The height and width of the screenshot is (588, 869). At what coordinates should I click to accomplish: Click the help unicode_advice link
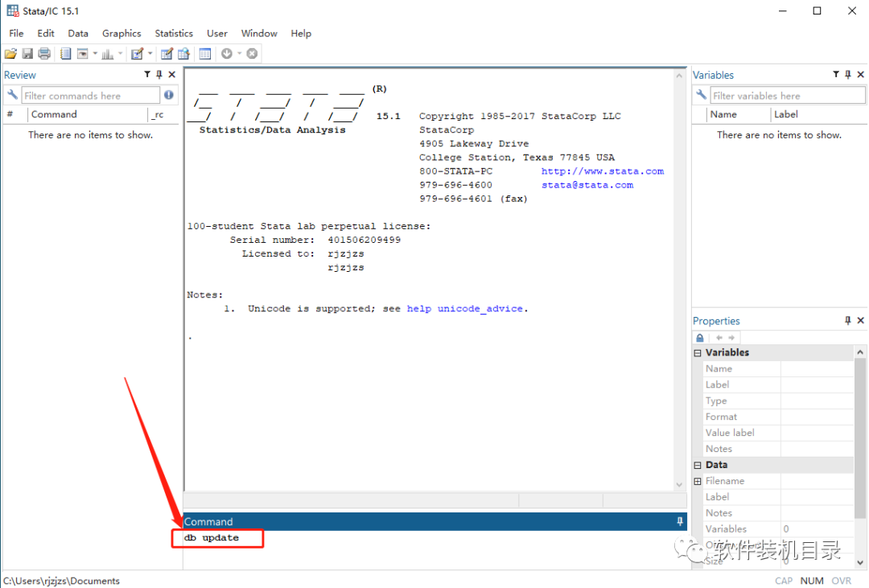tap(466, 309)
